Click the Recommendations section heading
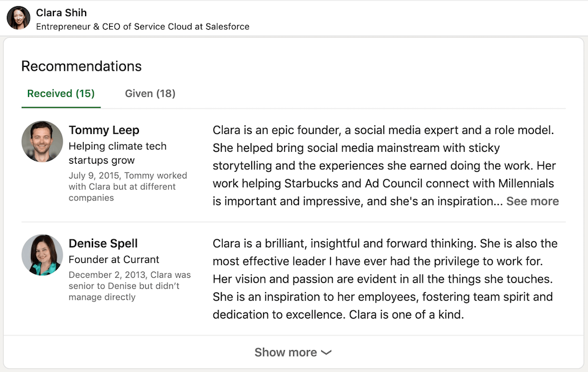This screenshot has width=588, height=372. click(81, 66)
